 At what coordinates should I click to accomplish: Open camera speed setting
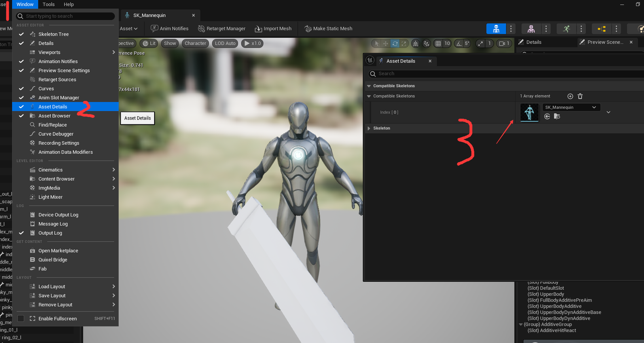(505, 44)
